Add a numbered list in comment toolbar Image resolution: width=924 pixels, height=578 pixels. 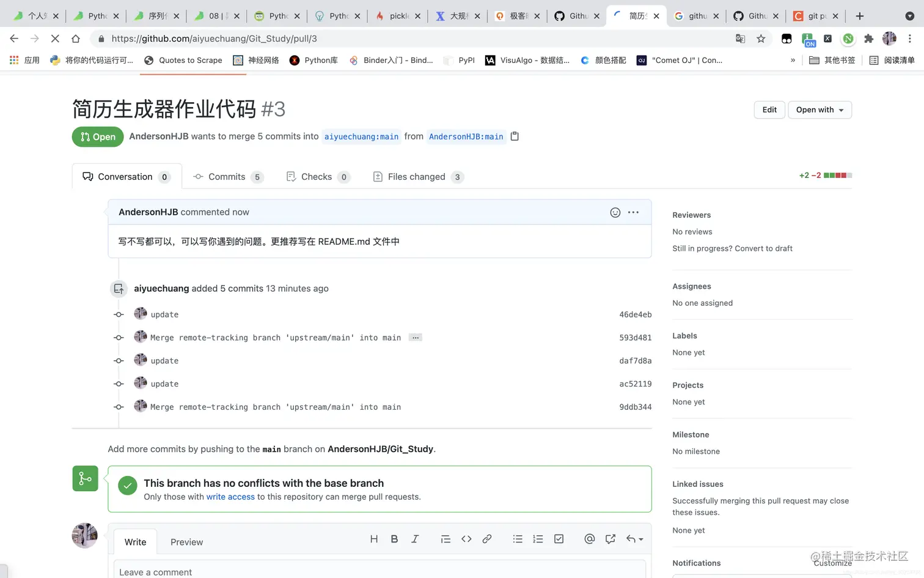tap(538, 539)
